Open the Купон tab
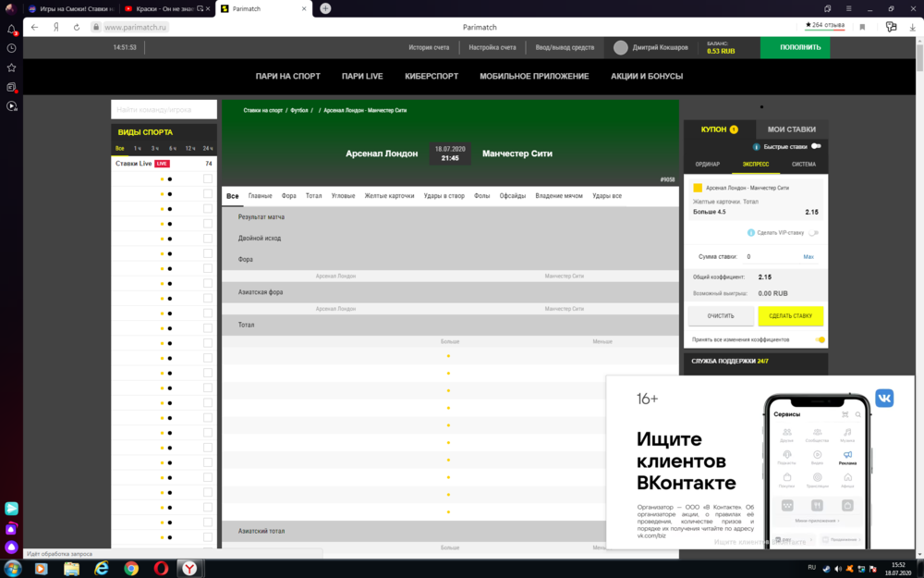Screen dimensions: 924x578 click(x=719, y=129)
